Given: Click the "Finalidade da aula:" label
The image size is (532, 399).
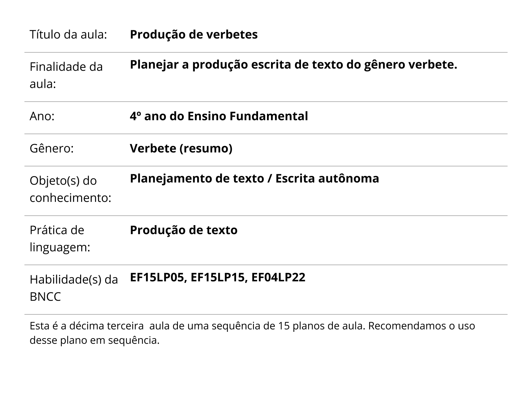Looking at the screenshot, I should [x=66, y=75].
